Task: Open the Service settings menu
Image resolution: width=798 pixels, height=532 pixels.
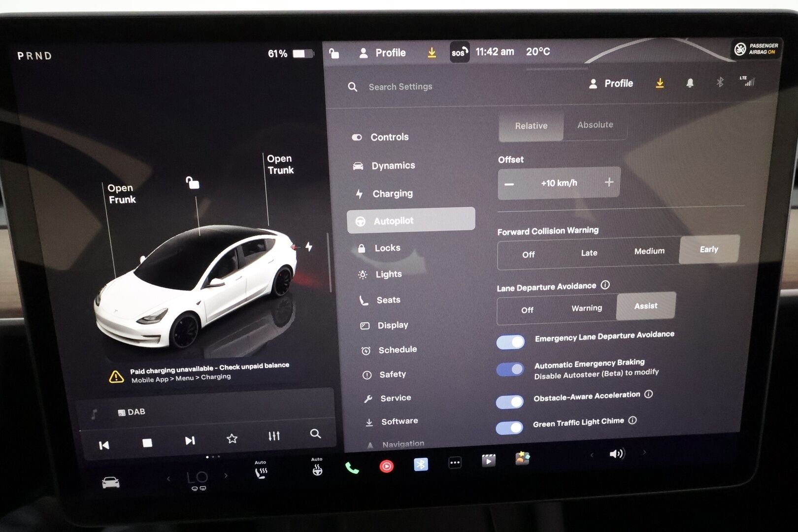Action: click(x=387, y=398)
